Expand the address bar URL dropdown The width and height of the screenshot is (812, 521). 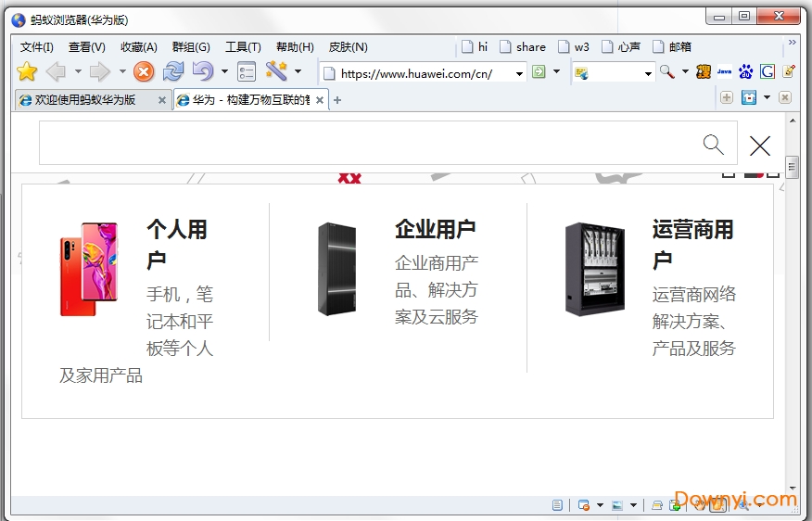click(x=519, y=73)
